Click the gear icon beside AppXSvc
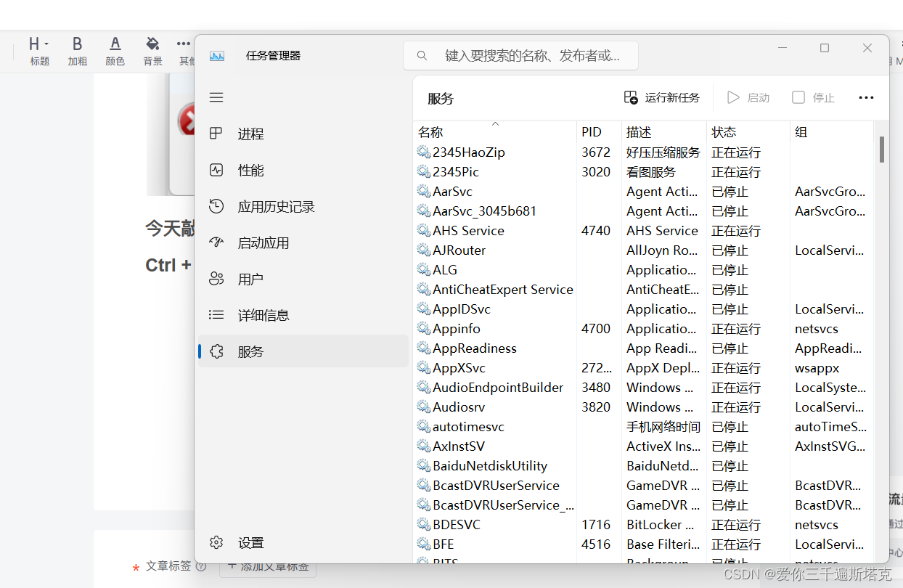 point(424,367)
